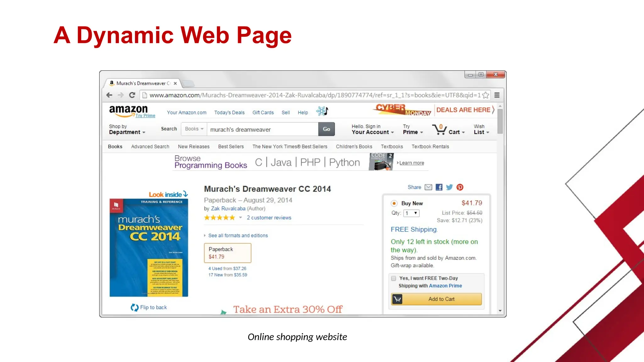Share via the email envelope icon
Screen dimensions: 644x362
428,187
